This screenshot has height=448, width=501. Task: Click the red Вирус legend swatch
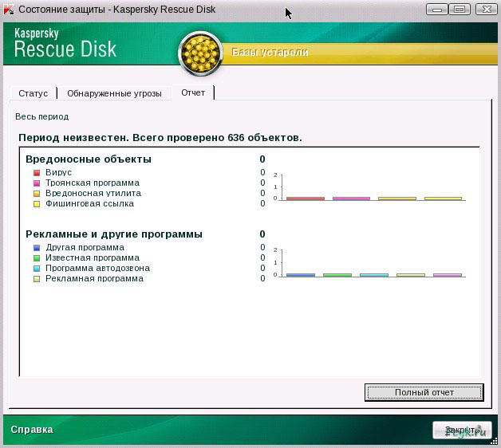[37, 173]
